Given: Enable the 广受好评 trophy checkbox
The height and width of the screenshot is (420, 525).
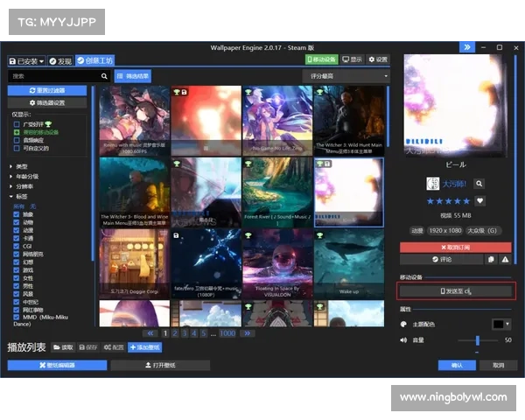Looking at the screenshot, I should pyautogui.click(x=17, y=124).
